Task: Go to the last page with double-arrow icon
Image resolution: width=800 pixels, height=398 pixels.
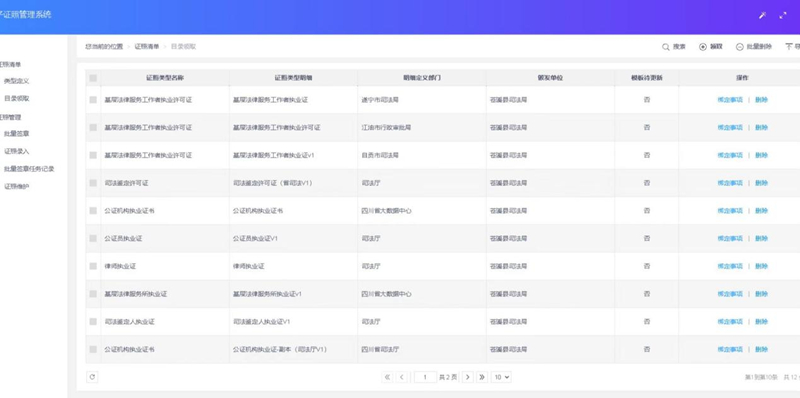Action: [482, 377]
